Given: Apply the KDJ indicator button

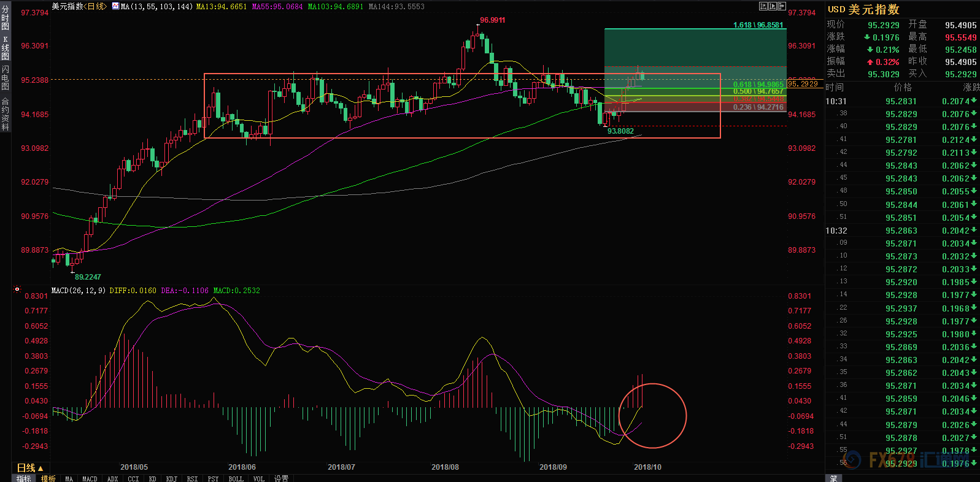Looking at the screenshot, I should [172, 478].
